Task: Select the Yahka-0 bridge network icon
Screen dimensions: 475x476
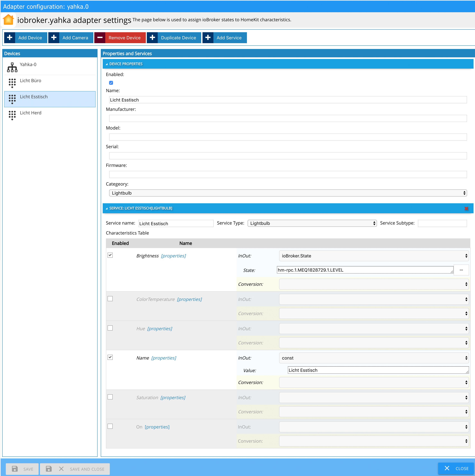Action: [x=12, y=67]
